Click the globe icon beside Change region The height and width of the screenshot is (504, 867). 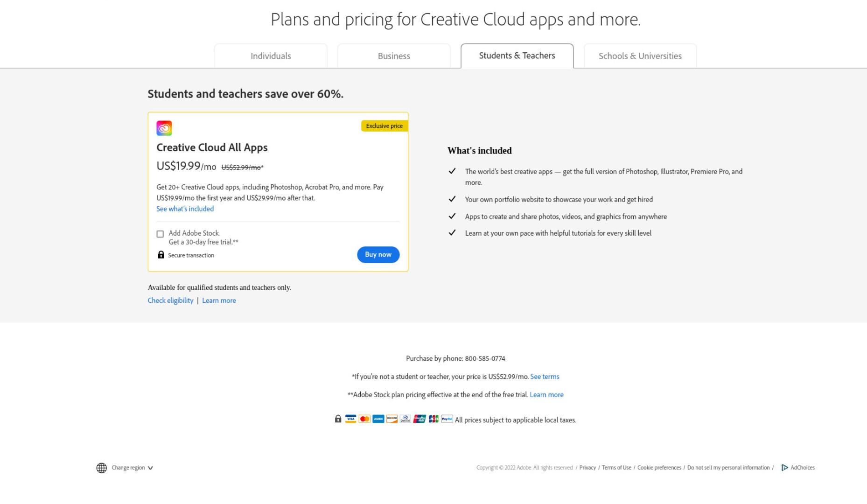[x=101, y=468]
